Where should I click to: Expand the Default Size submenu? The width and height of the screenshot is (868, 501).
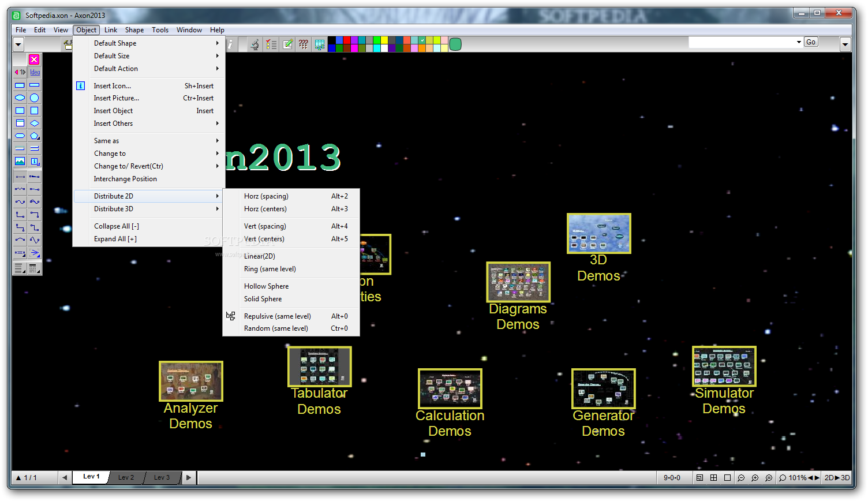click(x=149, y=56)
